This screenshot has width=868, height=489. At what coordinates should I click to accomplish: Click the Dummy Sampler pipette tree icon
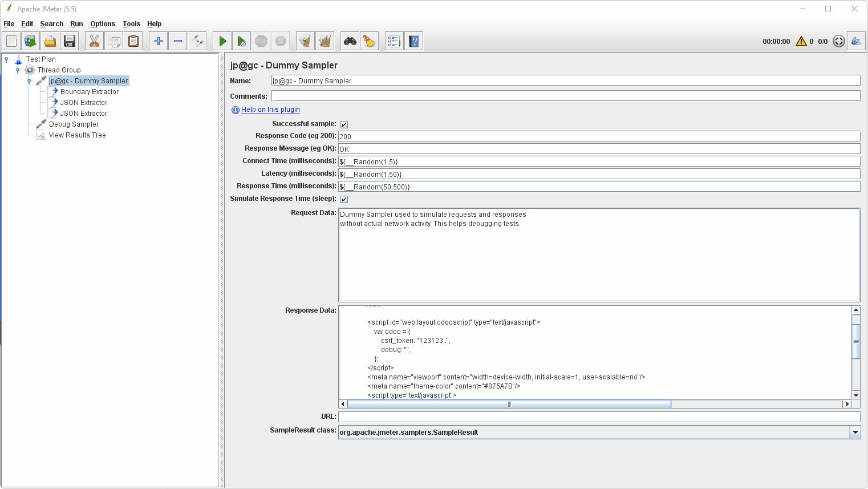tap(41, 80)
